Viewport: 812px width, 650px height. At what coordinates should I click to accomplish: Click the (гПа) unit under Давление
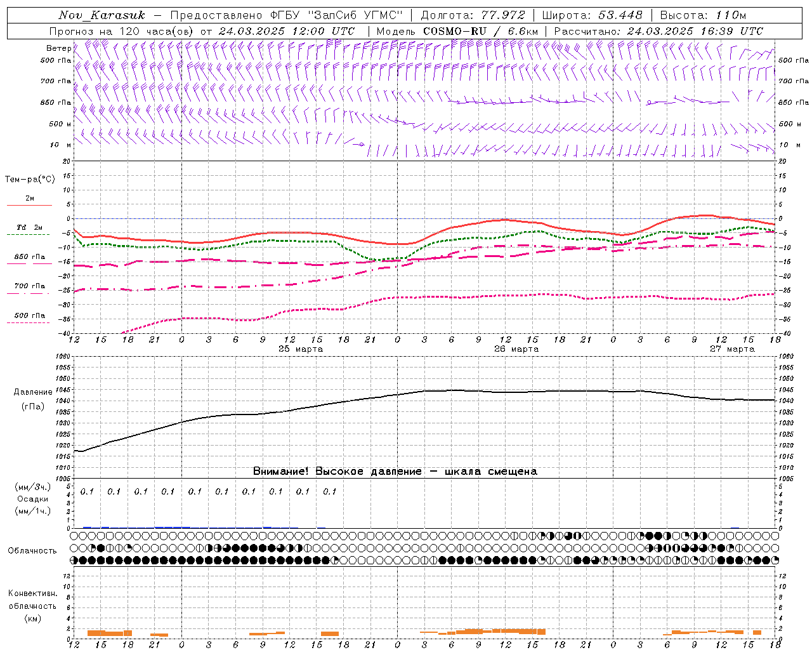pos(32,407)
